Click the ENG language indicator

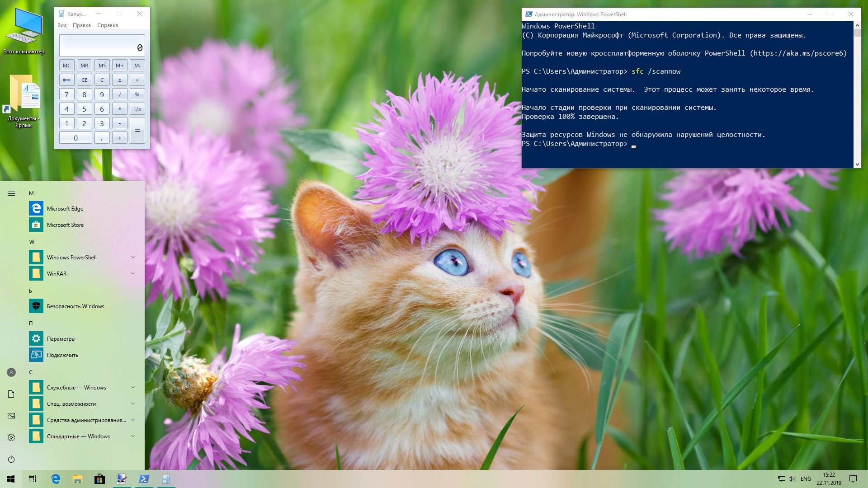click(x=806, y=479)
